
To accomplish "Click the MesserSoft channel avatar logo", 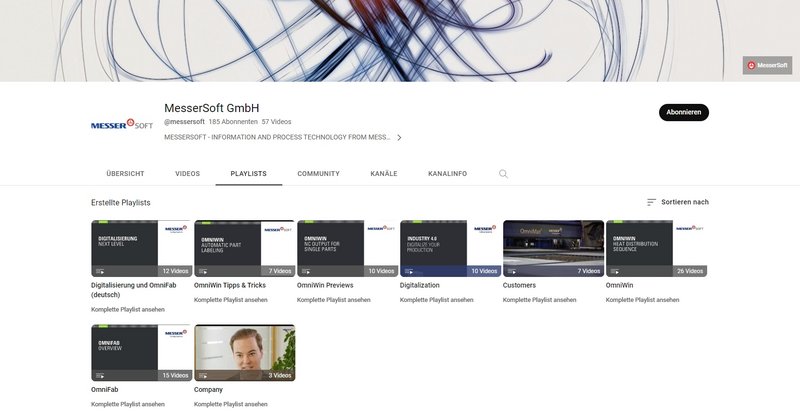I will [x=122, y=124].
